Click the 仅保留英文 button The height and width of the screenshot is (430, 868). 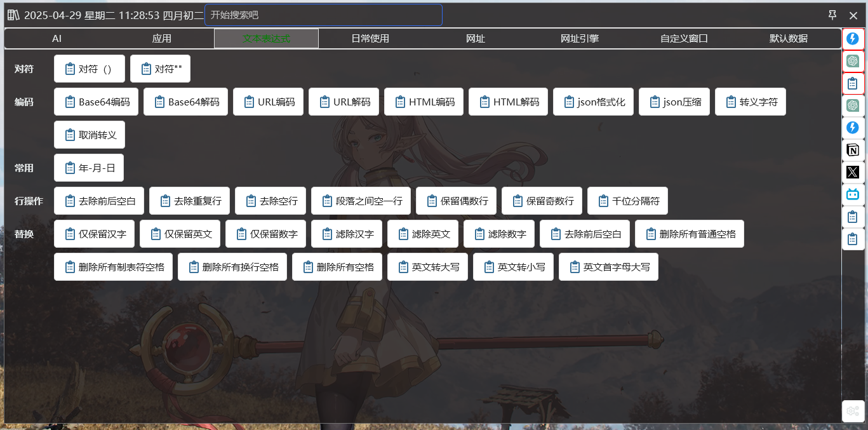pos(180,234)
